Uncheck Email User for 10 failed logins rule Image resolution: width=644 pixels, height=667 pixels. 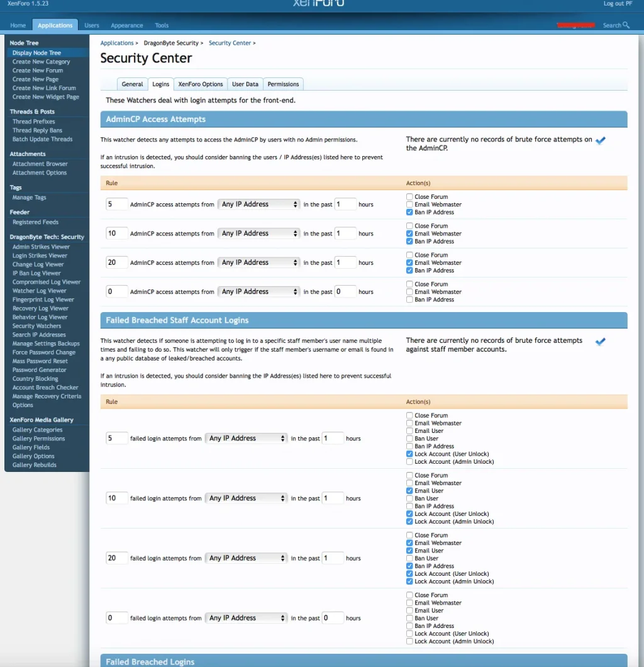point(409,490)
